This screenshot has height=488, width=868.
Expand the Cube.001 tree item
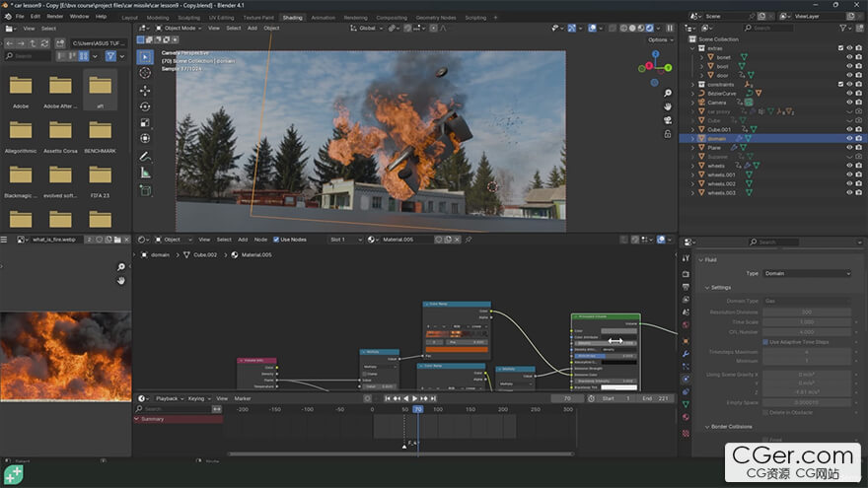click(692, 129)
